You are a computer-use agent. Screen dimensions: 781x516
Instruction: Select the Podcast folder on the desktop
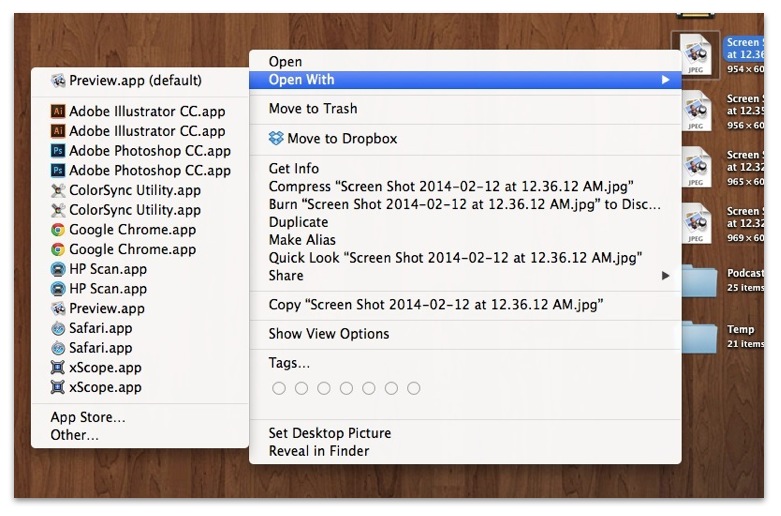tap(699, 280)
